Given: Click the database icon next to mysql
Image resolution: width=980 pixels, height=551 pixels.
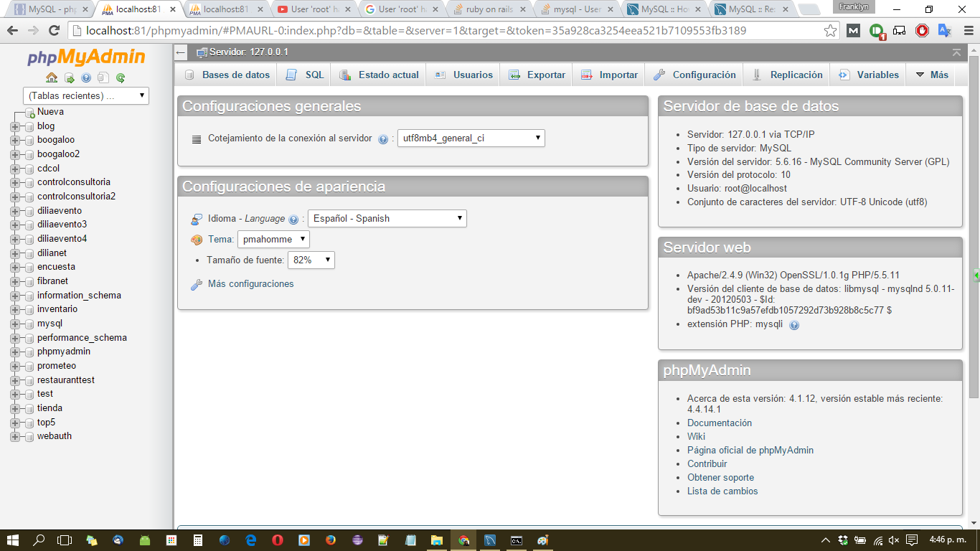Looking at the screenshot, I should (x=29, y=324).
